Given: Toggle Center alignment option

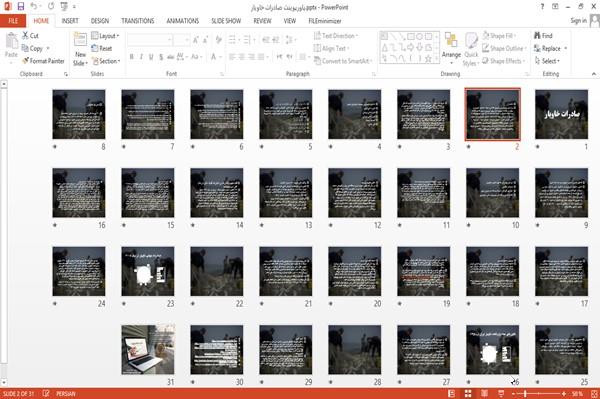Looking at the screenshot, I should coord(242,57).
